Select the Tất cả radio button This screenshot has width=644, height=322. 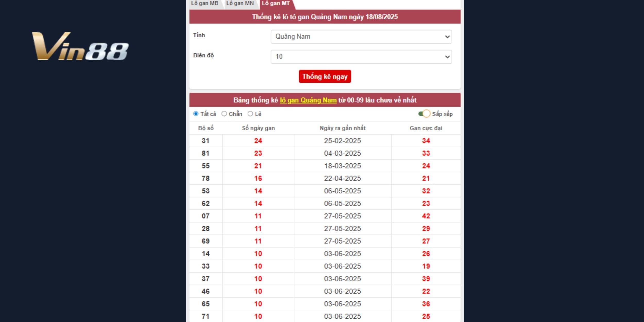click(196, 114)
